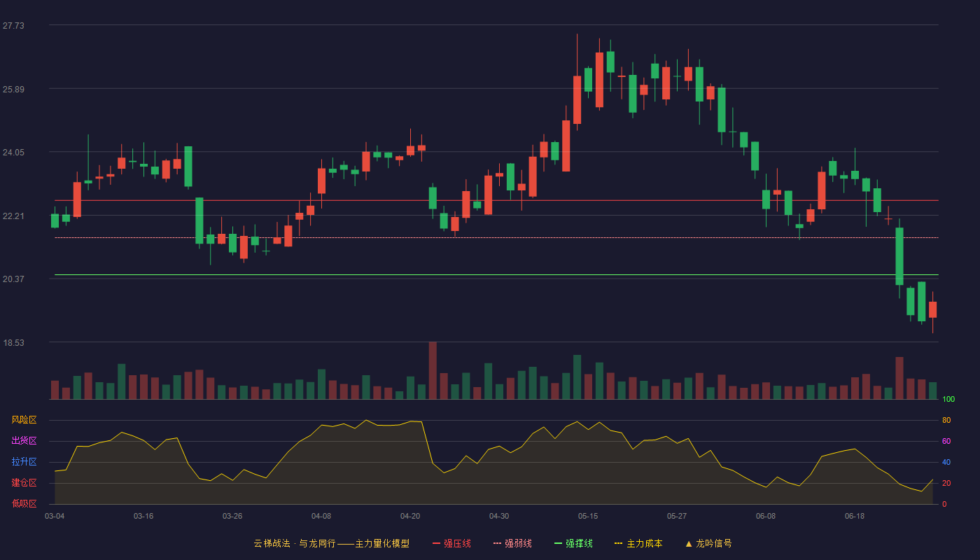
Task: Click the 25.89 price axis label
Action: tap(13, 89)
